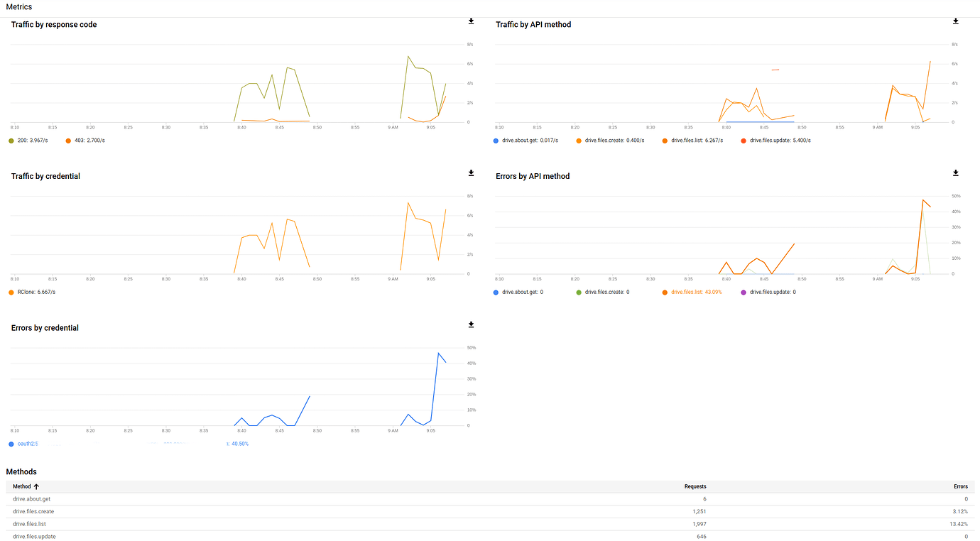Screen dimensions: 980x541
Task: Download the Traffic by API method chart data
Action: 955,21
